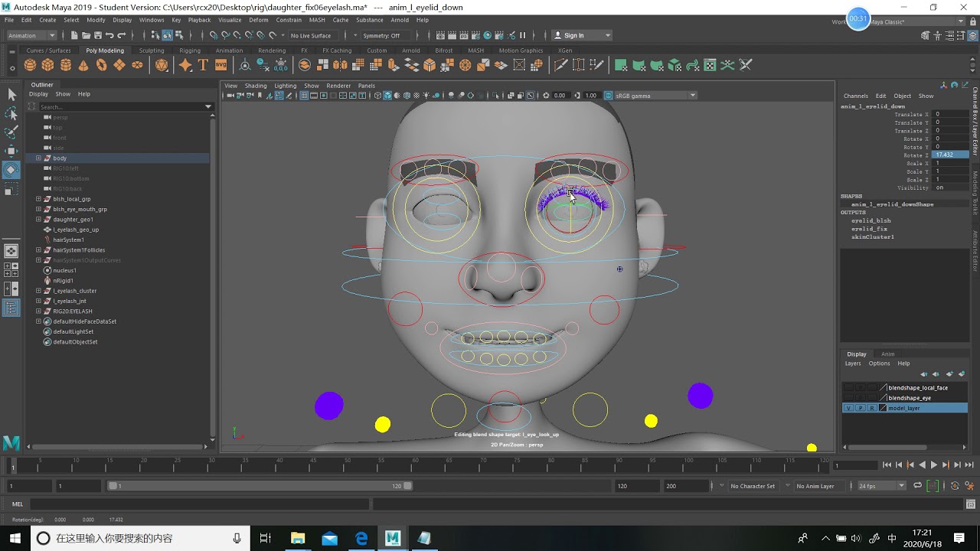Open the 24 fps frame rate dropdown
This screenshot has width=980, height=551.
(x=880, y=486)
